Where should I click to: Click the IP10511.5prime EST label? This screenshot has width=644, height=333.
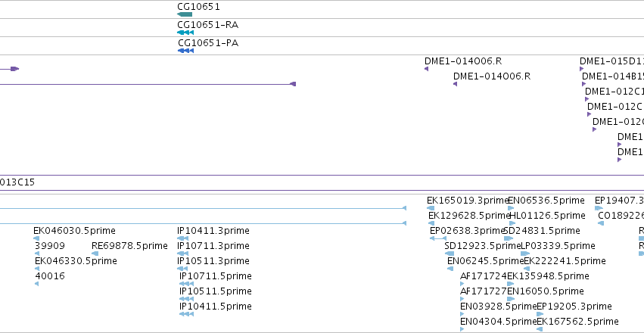[x=215, y=291]
